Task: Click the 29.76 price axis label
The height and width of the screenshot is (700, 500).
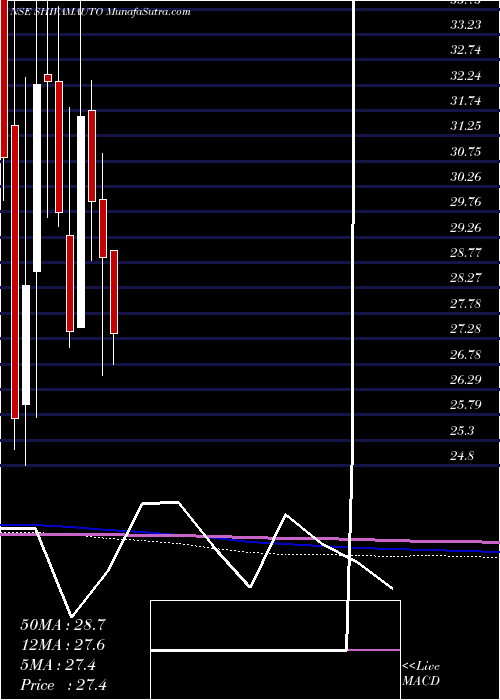Action: tap(465, 202)
